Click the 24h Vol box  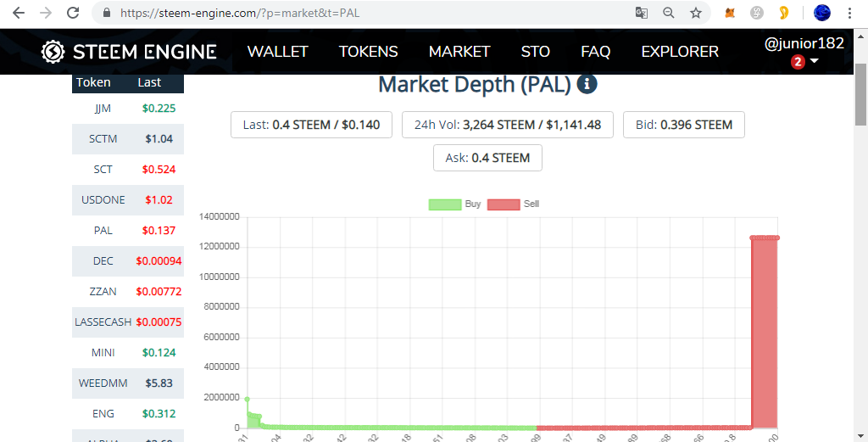508,125
